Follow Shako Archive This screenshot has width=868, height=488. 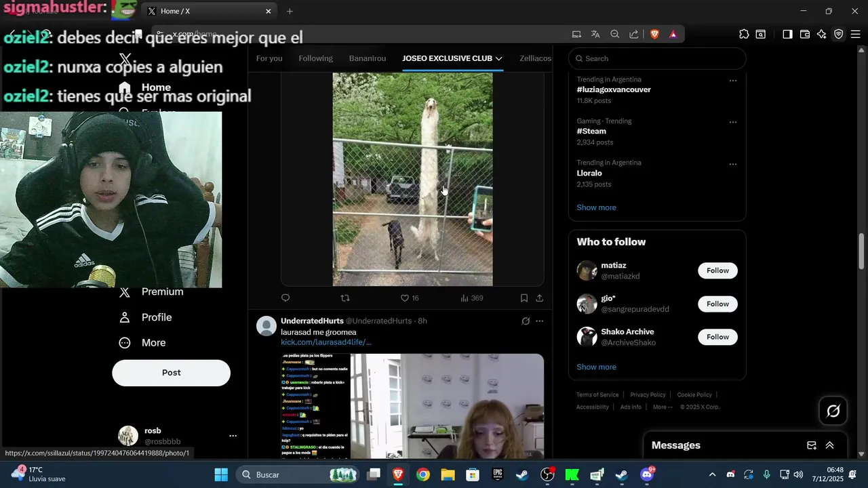pyautogui.click(x=717, y=337)
